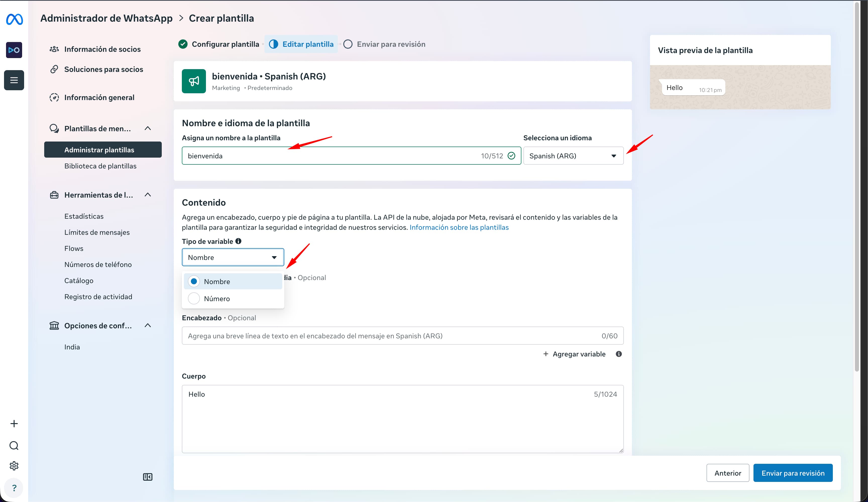
Task: Select the Nombre radio option
Action: (x=194, y=281)
